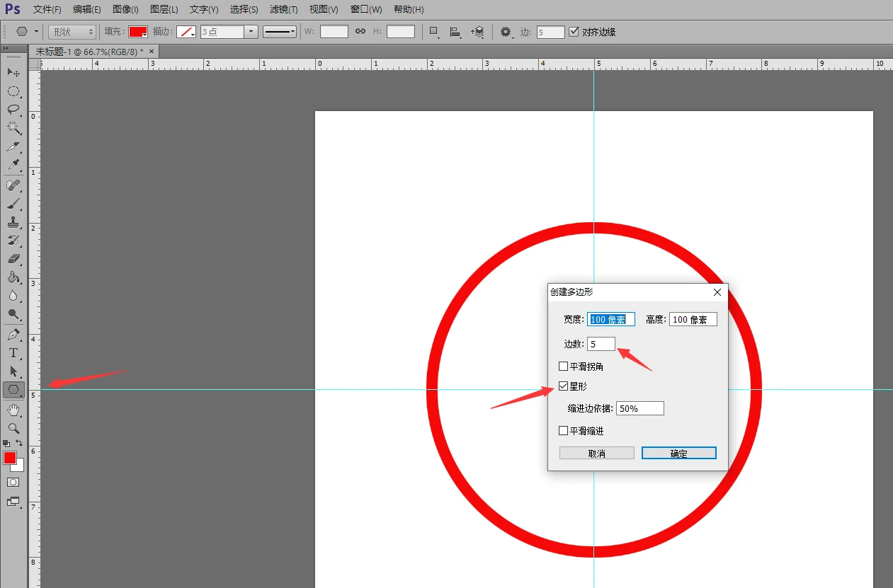Viewport: 893px width, 588px height.
Task: Enable the 平滑拐角 checkbox
Action: pos(563,367)
